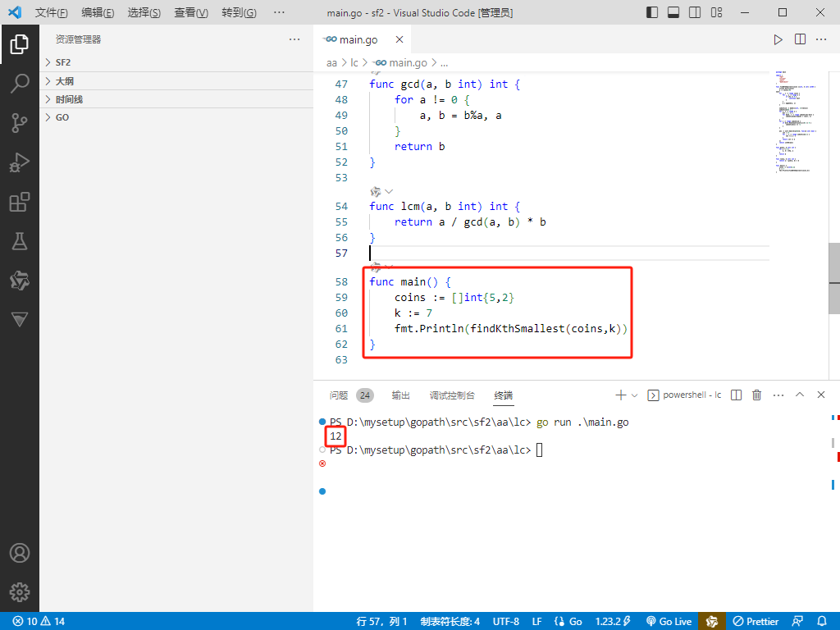Open the 查看(V) menu

tap(191, 12)
